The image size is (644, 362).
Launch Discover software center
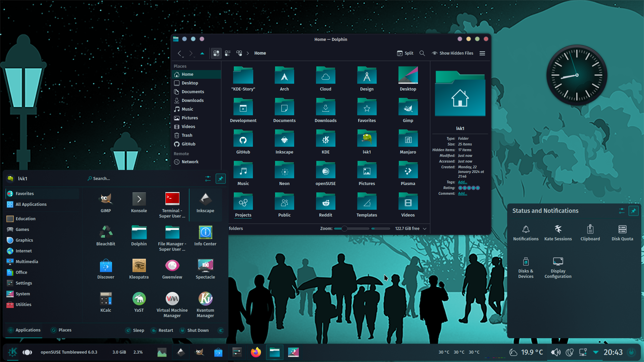coord(106,269)
